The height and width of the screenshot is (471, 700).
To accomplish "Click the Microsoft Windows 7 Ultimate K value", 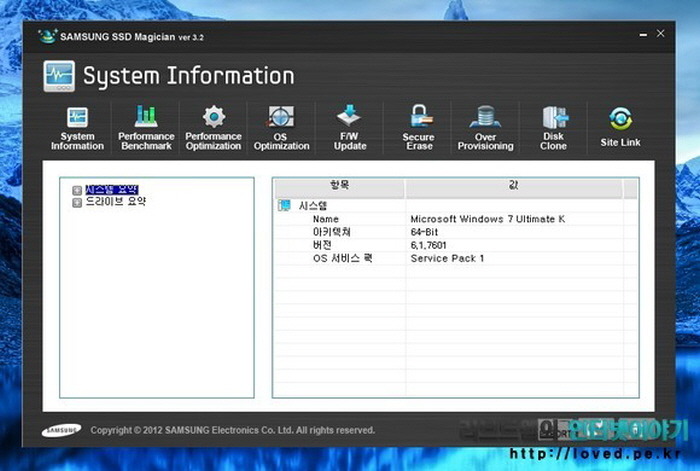I will pos(488,219).
